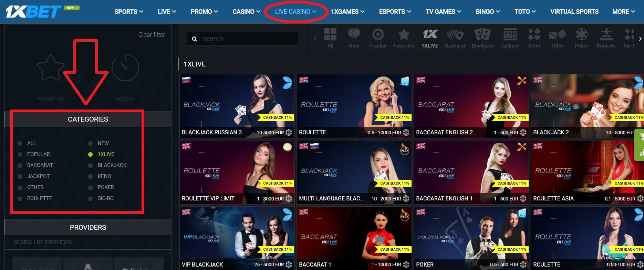Image resolution: width=644 pixels, height=270 pixels.
Task: Click settings gear on Baccarat 1
Action: tap(406, 264)
